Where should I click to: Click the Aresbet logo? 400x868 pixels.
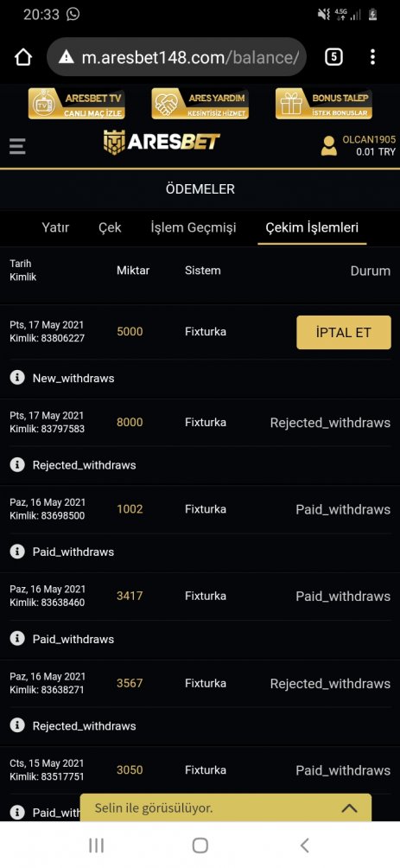162,143
